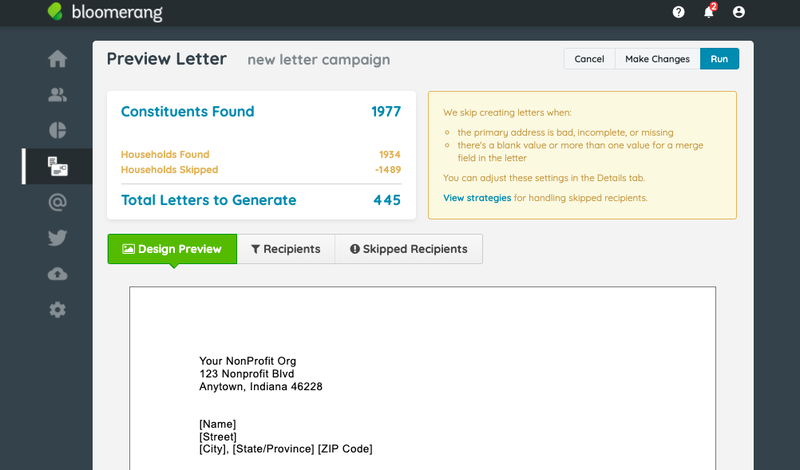Screen dimensions: 800x470
Task: Switch to the Recipients tab
Action: point(286,249)
